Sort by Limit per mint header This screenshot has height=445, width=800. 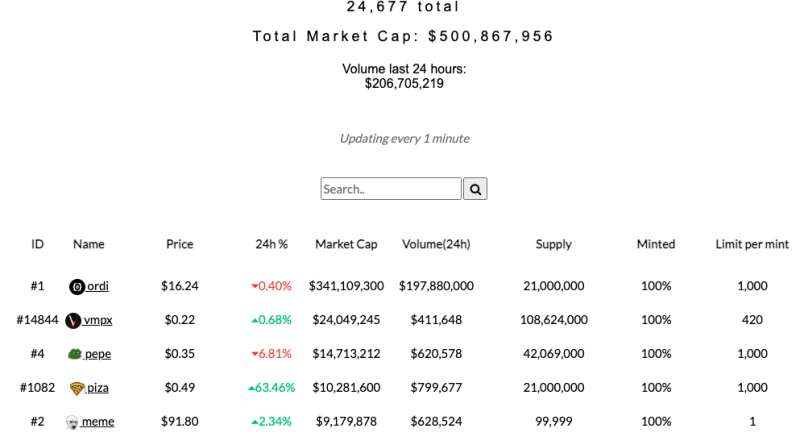click(752, 244)
